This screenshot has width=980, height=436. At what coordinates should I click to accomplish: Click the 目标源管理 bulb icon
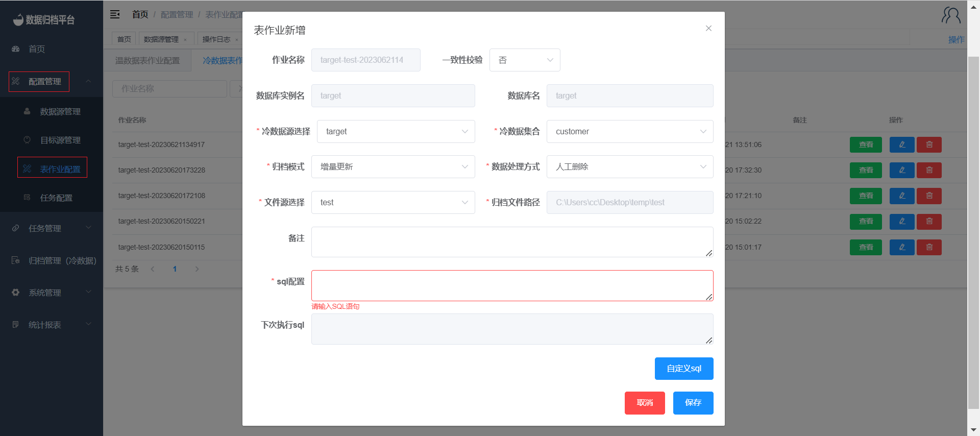pos(27,140)
